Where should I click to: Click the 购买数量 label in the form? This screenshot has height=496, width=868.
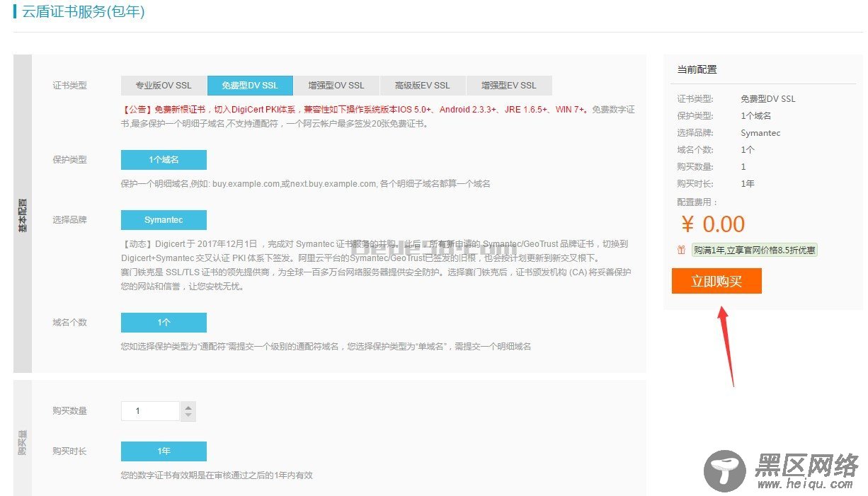(x=69, y=411)
